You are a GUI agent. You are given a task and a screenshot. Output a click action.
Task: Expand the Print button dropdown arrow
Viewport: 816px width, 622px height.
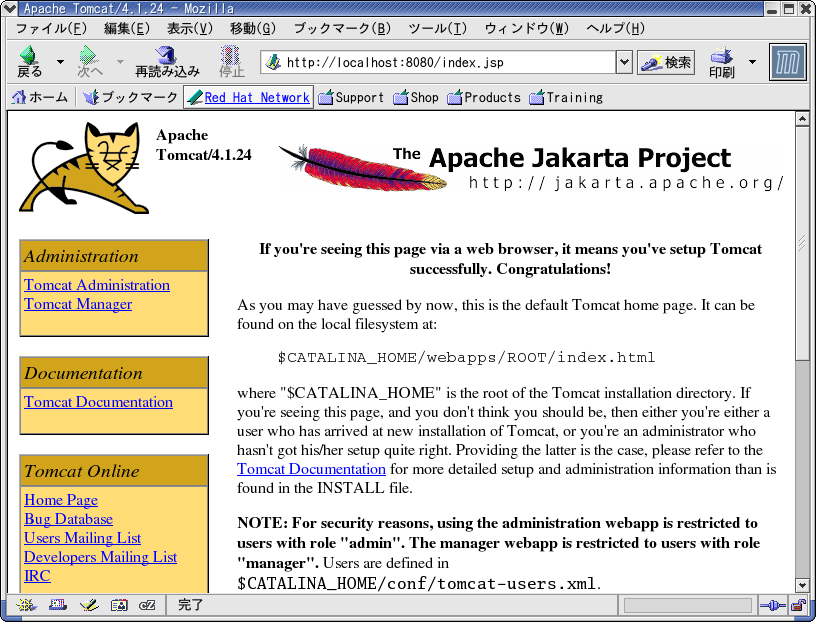click(752, 61)
